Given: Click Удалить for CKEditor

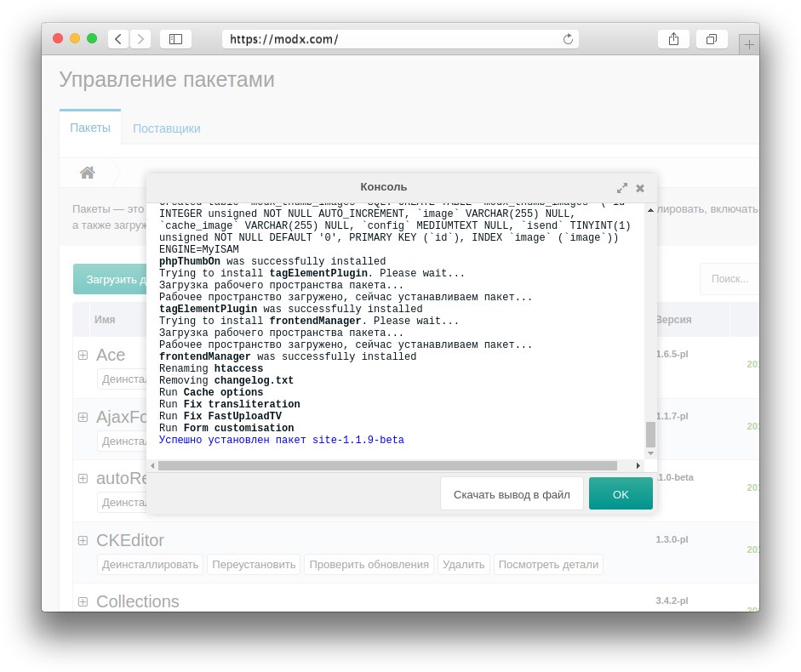Looking at the screenshot, I should pos(463,564).
